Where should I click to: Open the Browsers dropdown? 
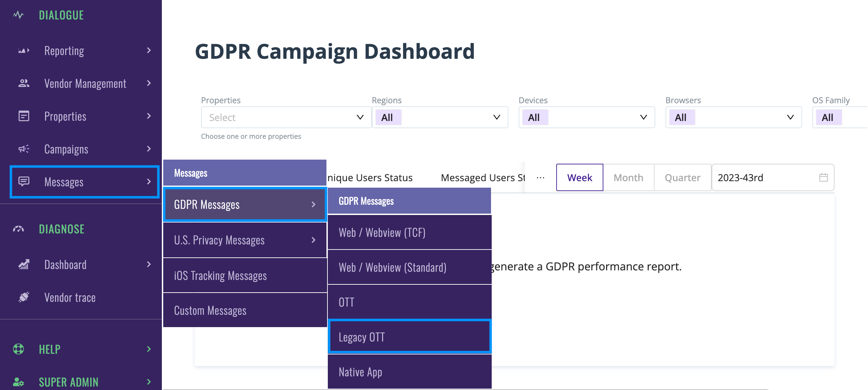733,118
